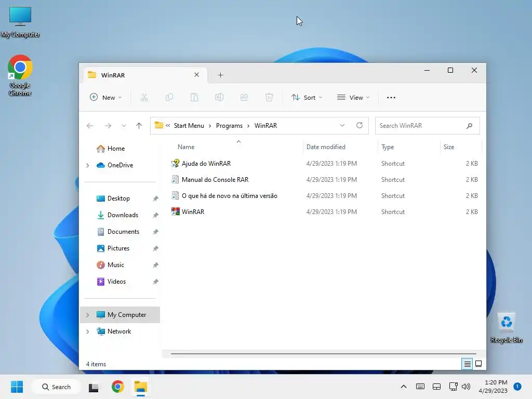Select the WinRAR tab
Screen dimensions: 532x399
145,75
